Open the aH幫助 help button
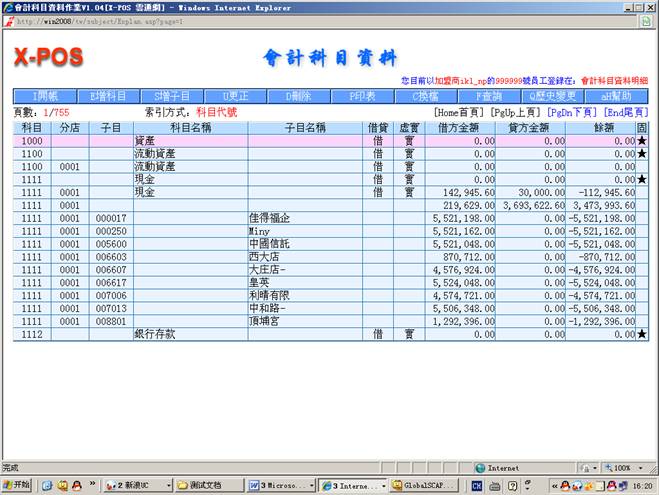This screenshot has height=495, width=659. pos(616,96)
